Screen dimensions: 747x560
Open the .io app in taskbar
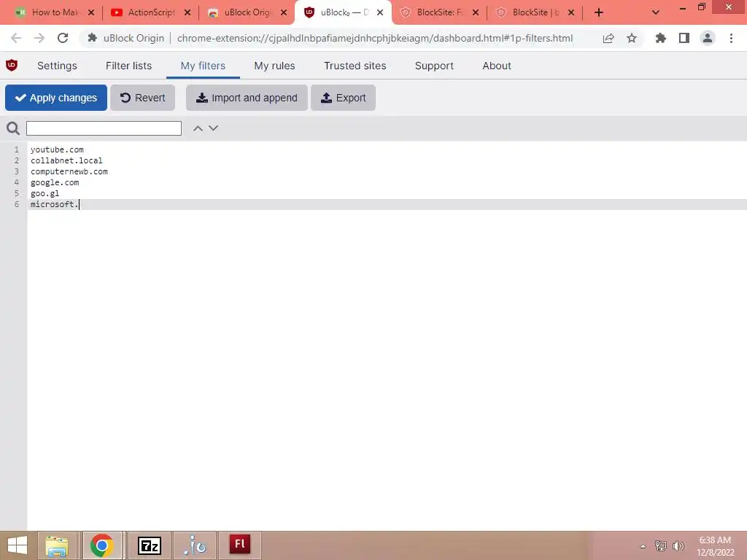(195, 545)
